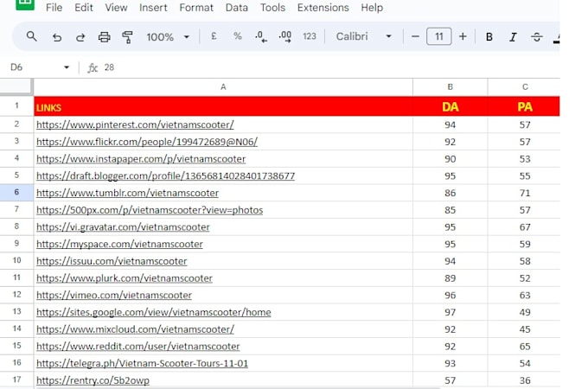Open the zoom 100% dropdown

click(168, 36)
